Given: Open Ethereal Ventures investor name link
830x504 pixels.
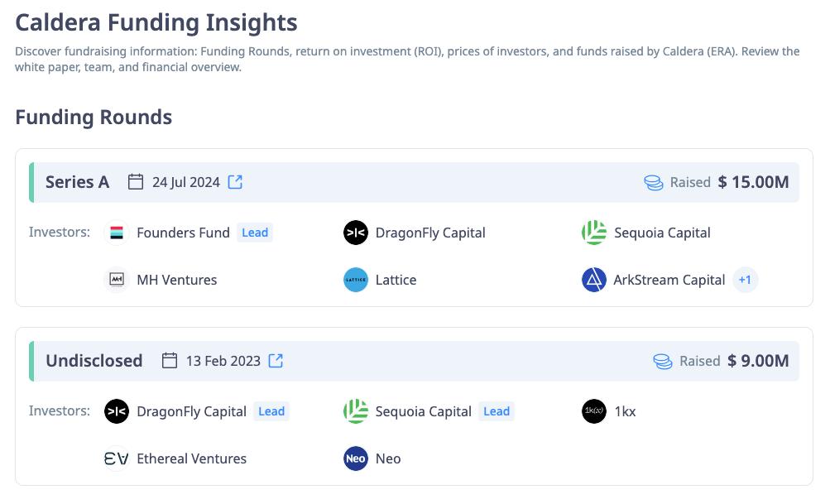Looking at the screenshot, I should (x=191, y=458).
